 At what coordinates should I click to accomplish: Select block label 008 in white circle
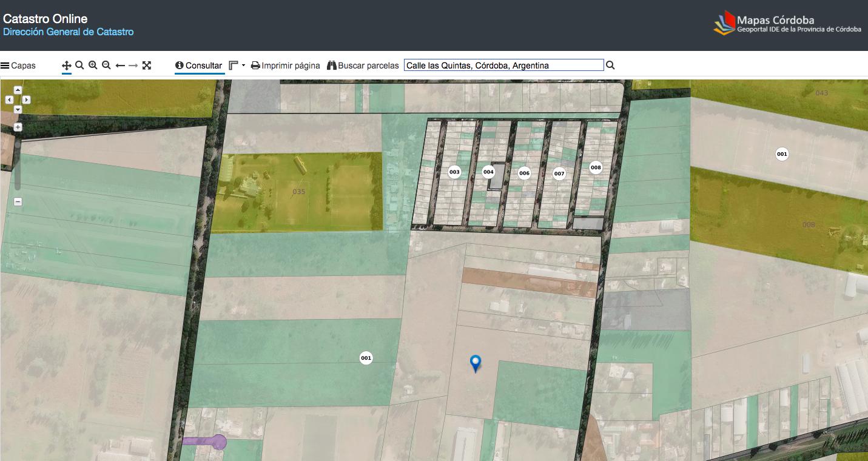click(596, 167)
